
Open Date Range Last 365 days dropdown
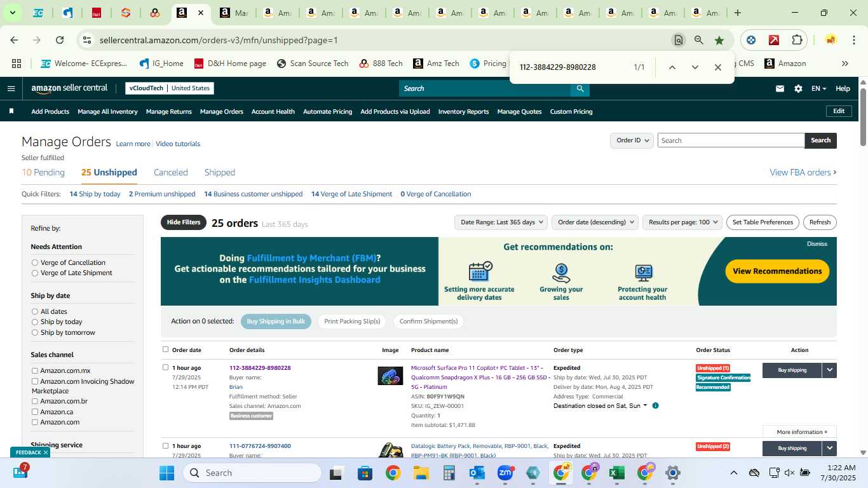pyautogui.click(x=501, y=222)
